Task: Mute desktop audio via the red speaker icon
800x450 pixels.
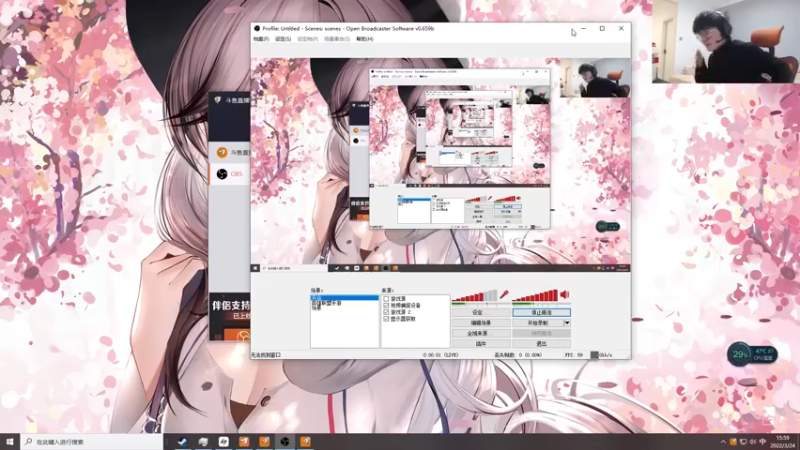Action: [565, 294]
